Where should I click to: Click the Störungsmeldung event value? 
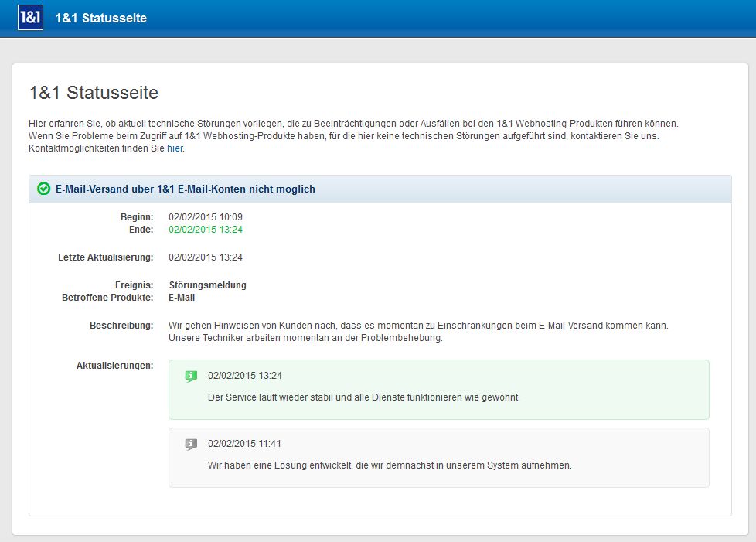tap(207, 285)
